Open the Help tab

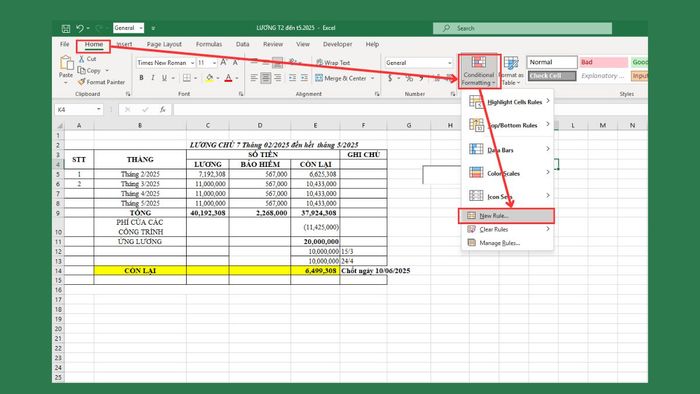(x=372, y=44)
